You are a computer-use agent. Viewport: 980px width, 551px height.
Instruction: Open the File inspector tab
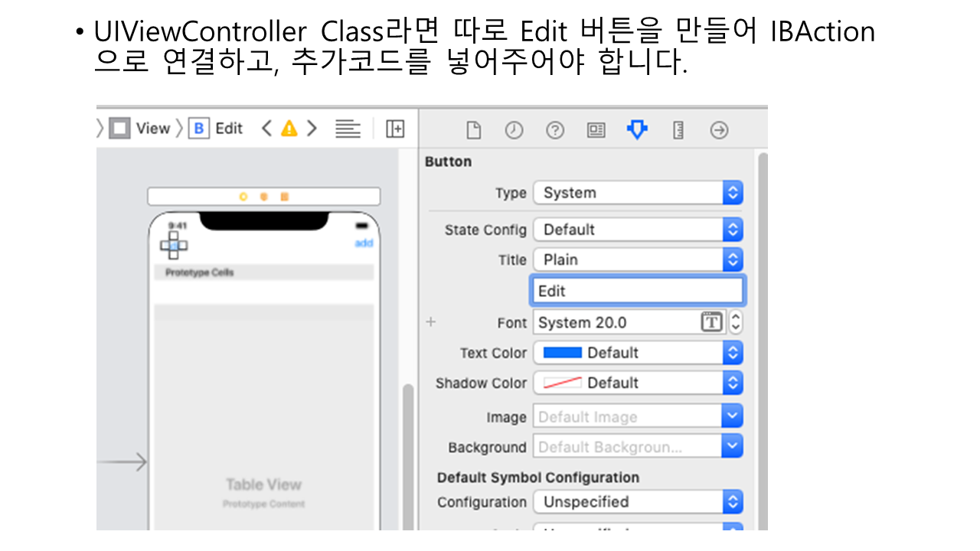(x=474, y=131)
